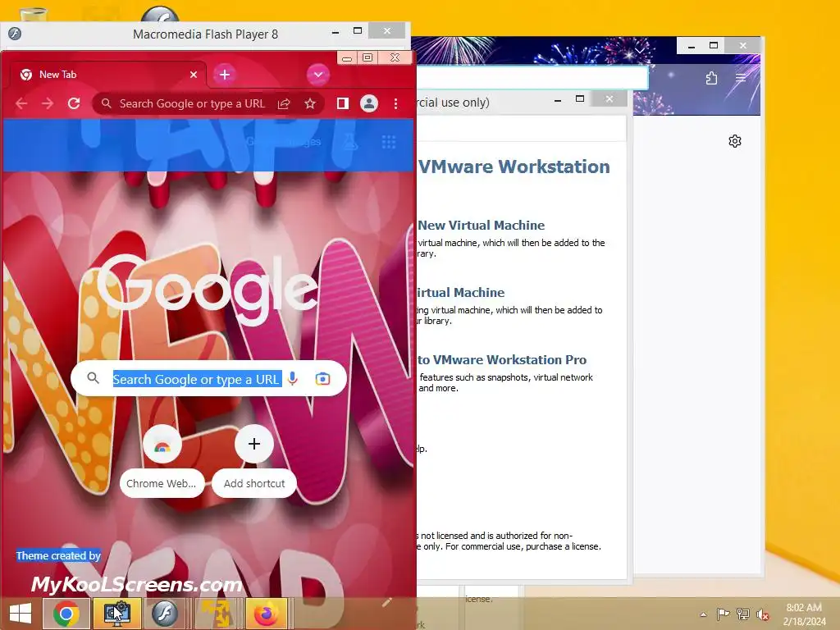Open a new Chrome tab with the plus button
Image resolution: width=840 pixels, height=630 pixels.
[x=225, y=75]
